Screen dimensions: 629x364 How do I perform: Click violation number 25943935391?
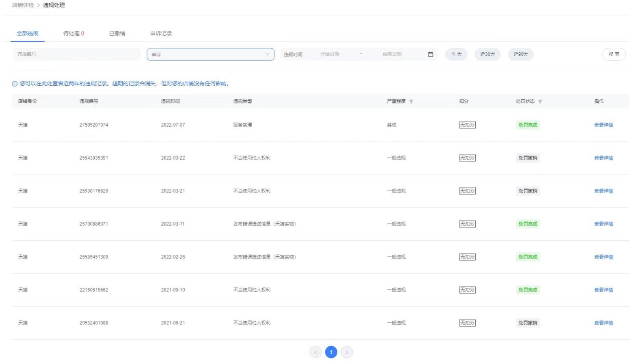coord(94,158)
